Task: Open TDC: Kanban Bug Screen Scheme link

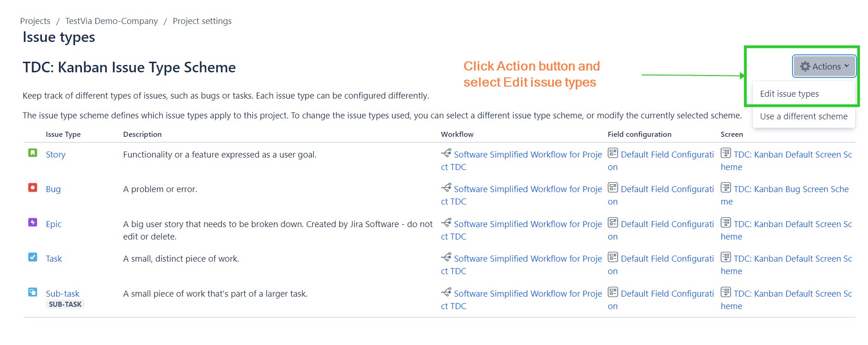Action: click(791, 189)
